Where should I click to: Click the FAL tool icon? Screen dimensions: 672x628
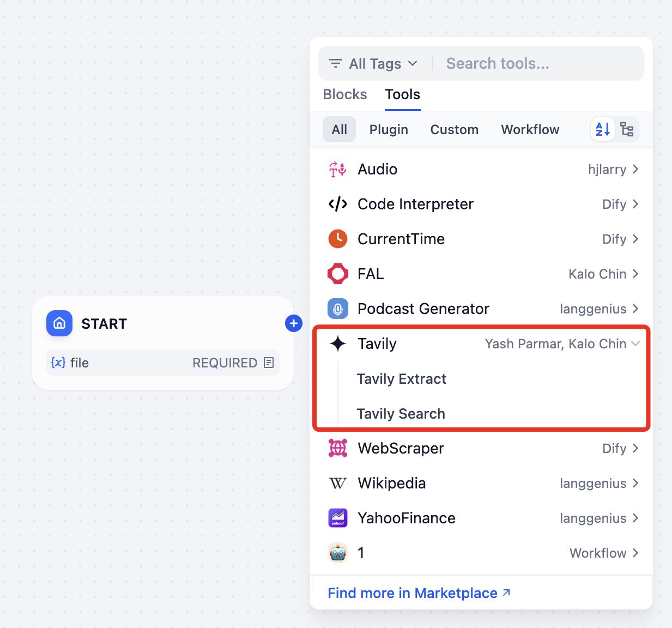point(338,274)
